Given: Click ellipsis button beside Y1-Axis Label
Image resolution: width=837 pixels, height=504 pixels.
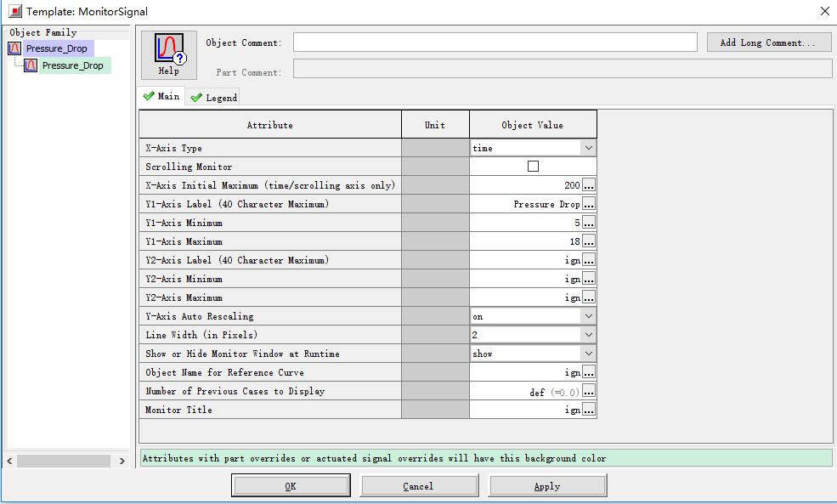Looking at the screenshot, I should 589,204.
